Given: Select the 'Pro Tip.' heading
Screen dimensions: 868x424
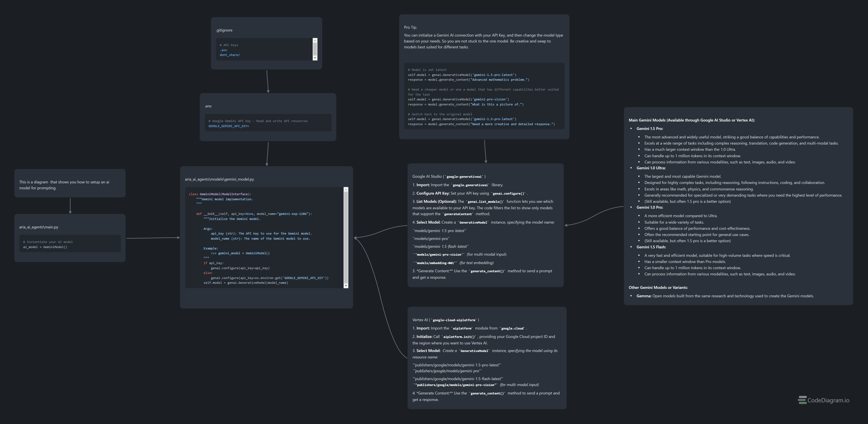Looking at the screenshot, I should (410, 27).
